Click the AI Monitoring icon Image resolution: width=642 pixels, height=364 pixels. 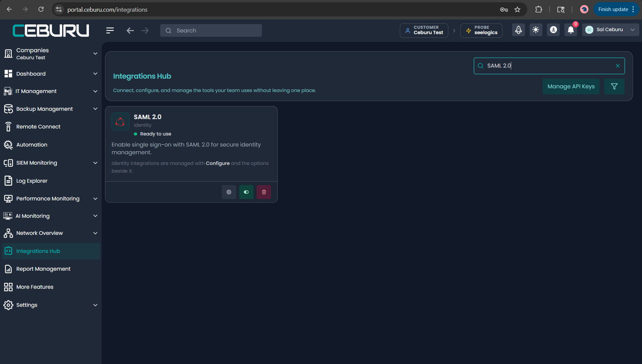click(x=8, y=216)
